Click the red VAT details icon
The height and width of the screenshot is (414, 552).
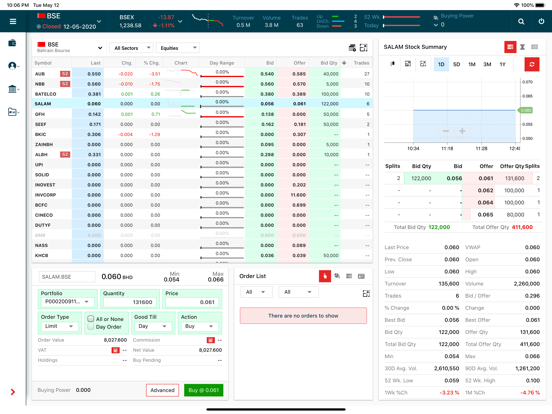[x=115, y=350]
